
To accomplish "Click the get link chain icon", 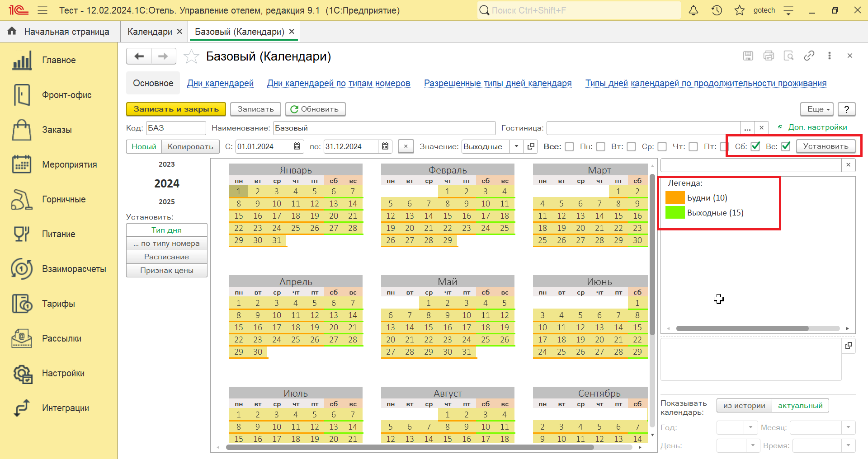I will (x=809, y=56).
